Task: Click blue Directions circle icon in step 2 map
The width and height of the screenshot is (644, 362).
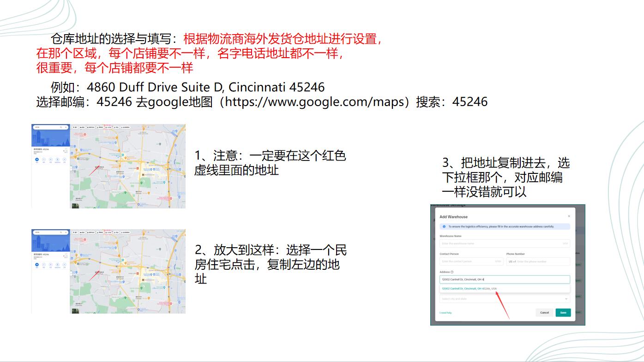Action: pyautogui.click(x=37, y=265)
